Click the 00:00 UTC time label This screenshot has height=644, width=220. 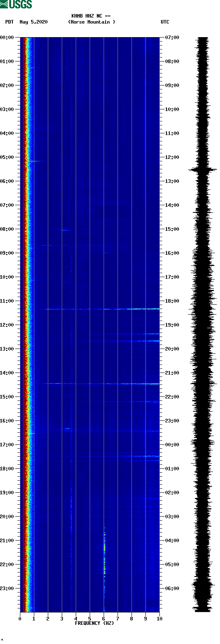coord(172,445)
